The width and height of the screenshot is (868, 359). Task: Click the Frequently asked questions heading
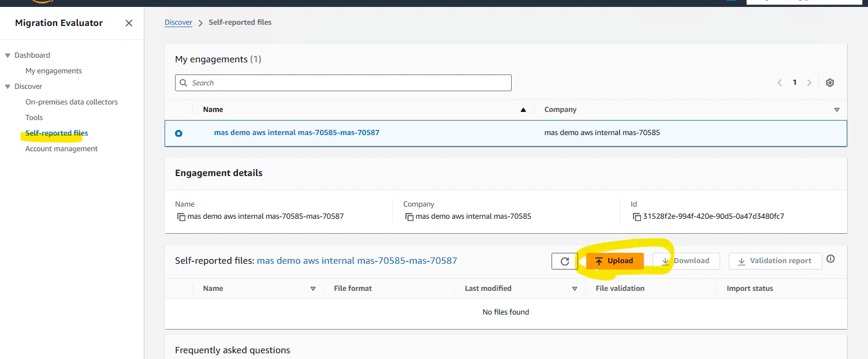[x=233, y=350]
